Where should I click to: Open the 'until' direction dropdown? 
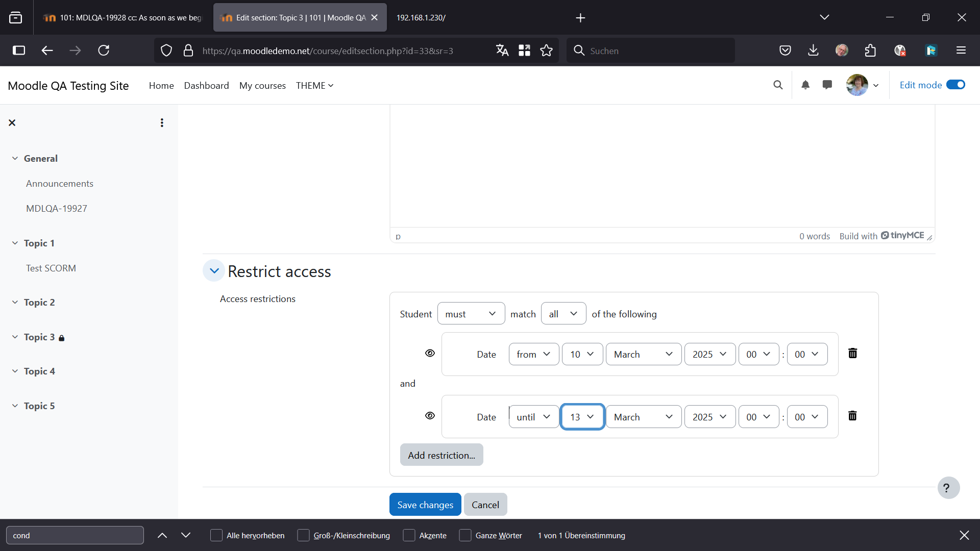point(534,417)
